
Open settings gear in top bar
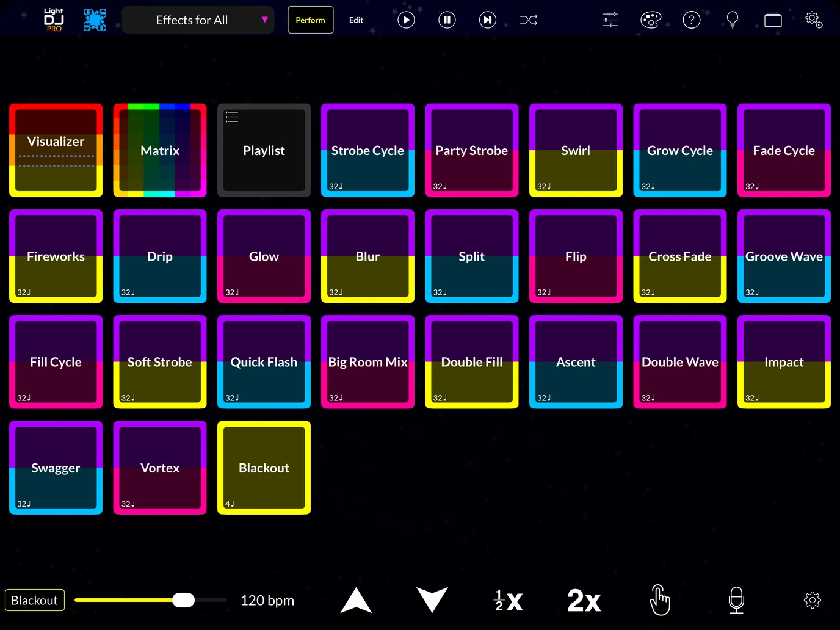pyautogui.click(x=814, y=20)
